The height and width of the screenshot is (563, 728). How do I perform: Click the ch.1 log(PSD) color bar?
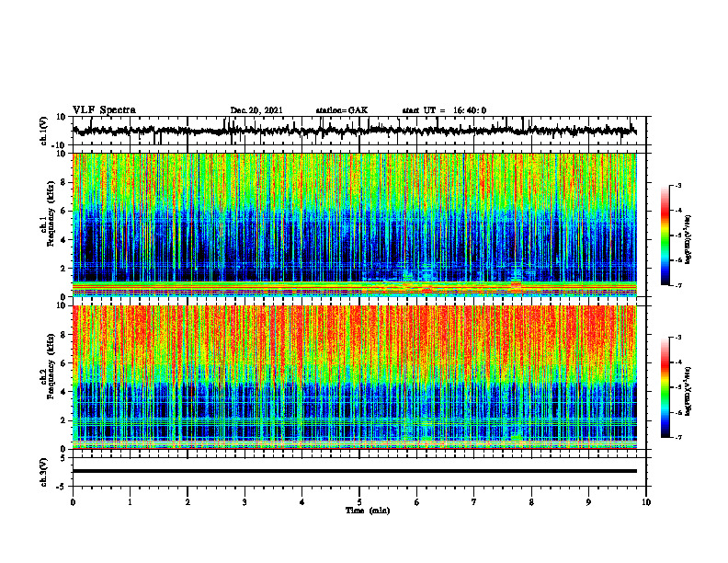[x=665, y=236]
